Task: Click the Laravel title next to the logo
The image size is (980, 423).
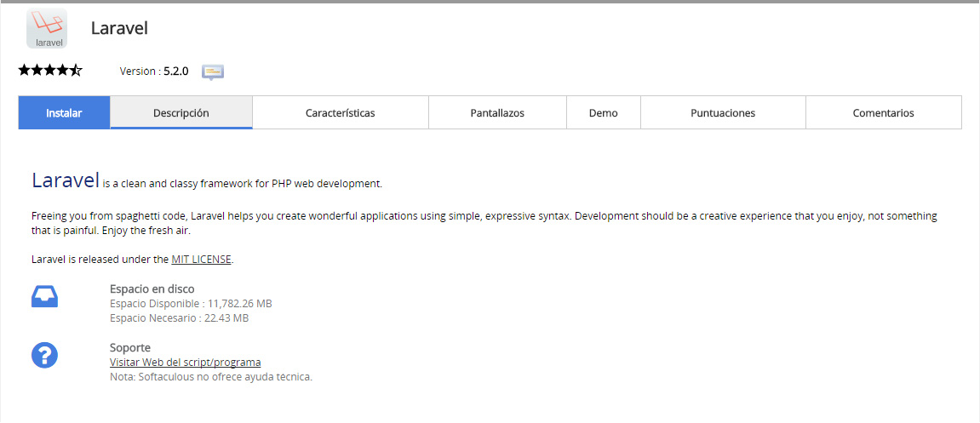Action: point(119,28)
